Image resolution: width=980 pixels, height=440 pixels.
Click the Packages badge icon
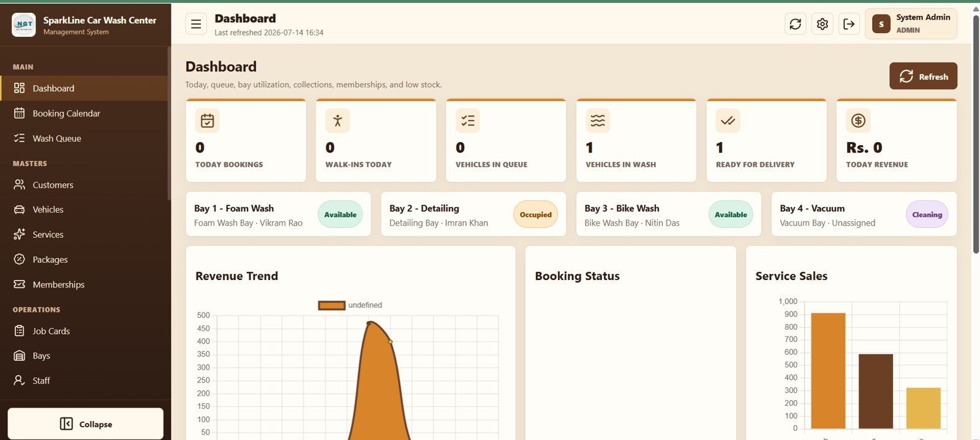click(x=20, y=259)
